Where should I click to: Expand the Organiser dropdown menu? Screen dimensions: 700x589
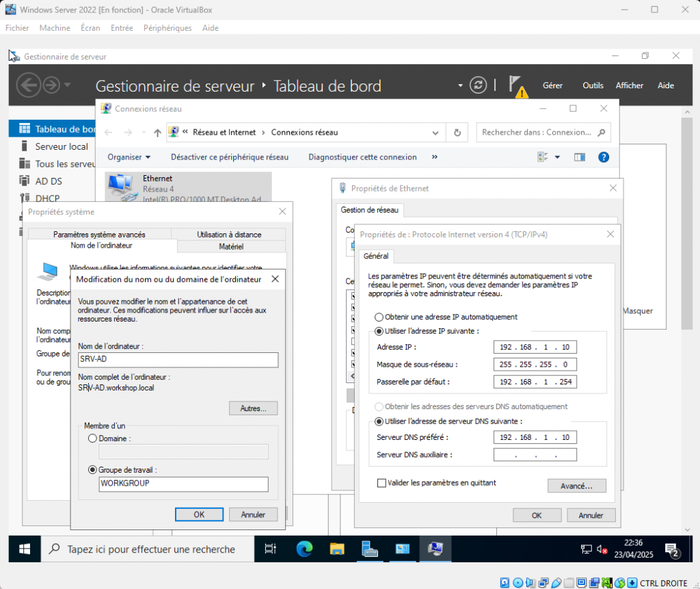(x=129, y=157)
